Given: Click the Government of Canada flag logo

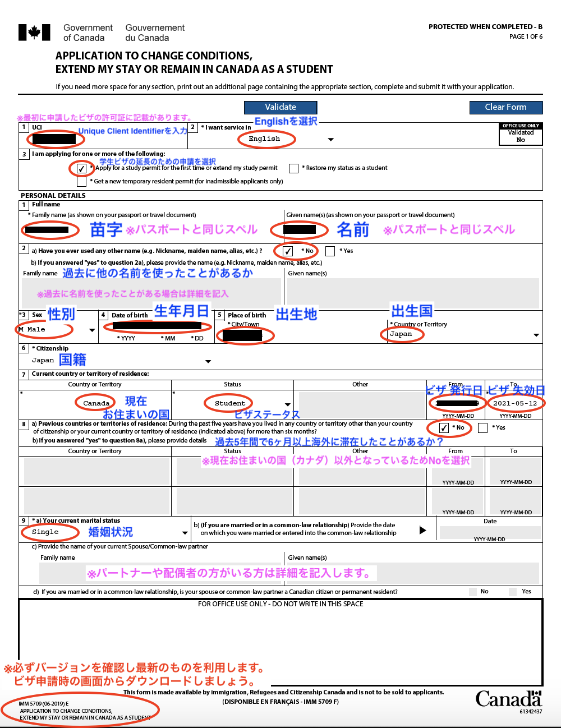Looking at the screenshot, I should click(x=34, y=33).
